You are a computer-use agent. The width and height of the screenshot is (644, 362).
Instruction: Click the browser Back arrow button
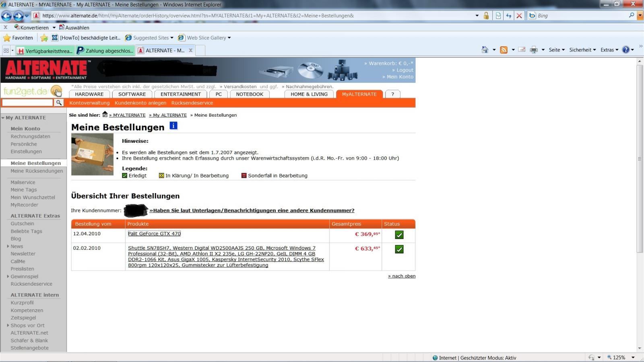coord(6,16)
